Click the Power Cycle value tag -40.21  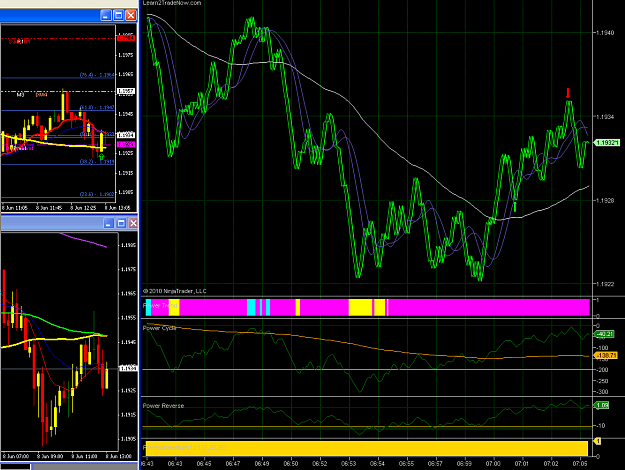pos(603,334)
